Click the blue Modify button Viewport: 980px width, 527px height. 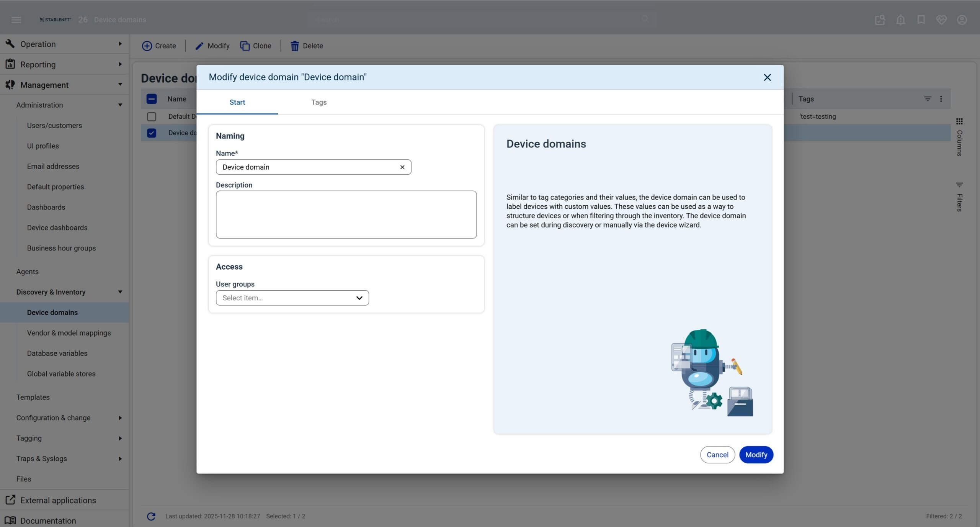tap(756, 455)
